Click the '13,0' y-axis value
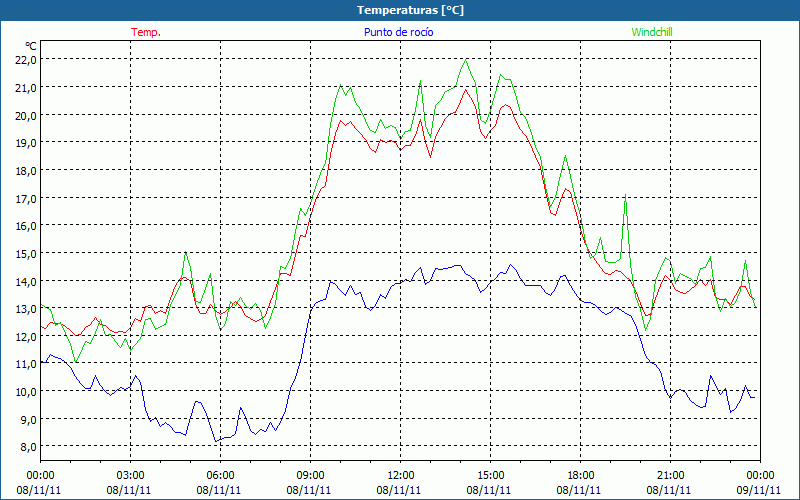The image size is (800, 500). pos(26,309)
